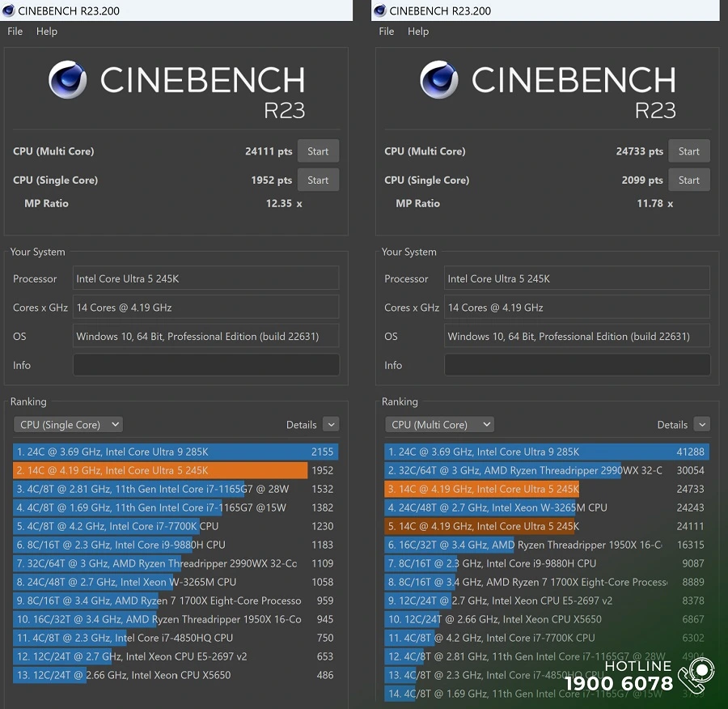Select i9-9880H row scoring 1183

pyautogui.click(x=176, y=545)
